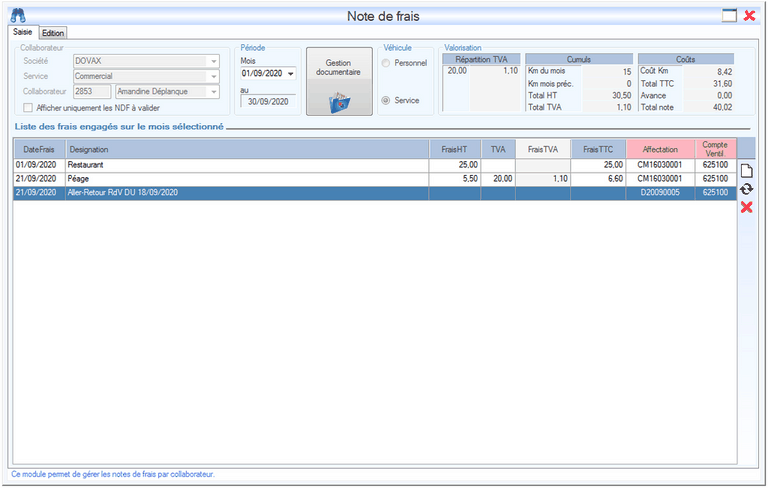Select the Service vehicle radio button

pyautogui.click(x=386, y=100)
